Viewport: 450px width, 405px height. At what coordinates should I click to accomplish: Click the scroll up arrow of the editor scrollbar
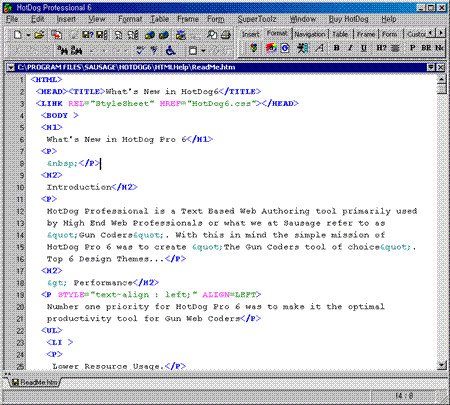[x=442, y=79]
